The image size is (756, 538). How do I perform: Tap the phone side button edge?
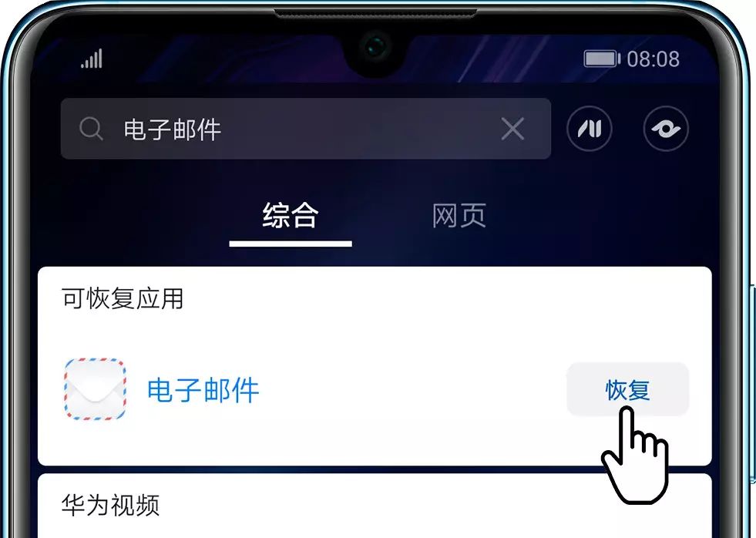pyautogui.click(x=752, y=383)
